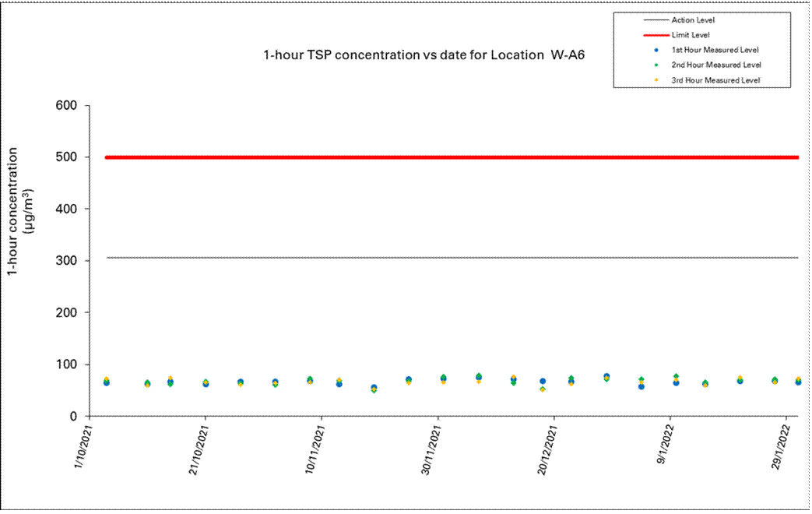
Task: Click the Action Level legend entry
Action: point(692,20)
